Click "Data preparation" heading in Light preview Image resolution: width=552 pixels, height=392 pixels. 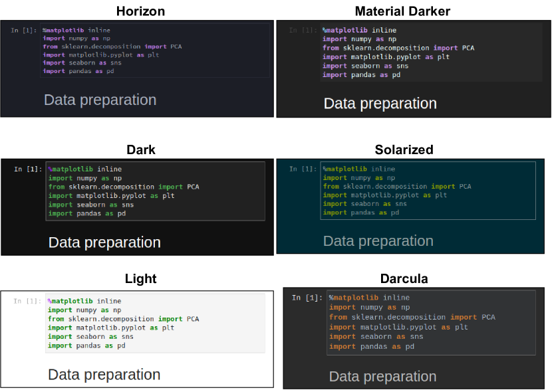(104, 375)
